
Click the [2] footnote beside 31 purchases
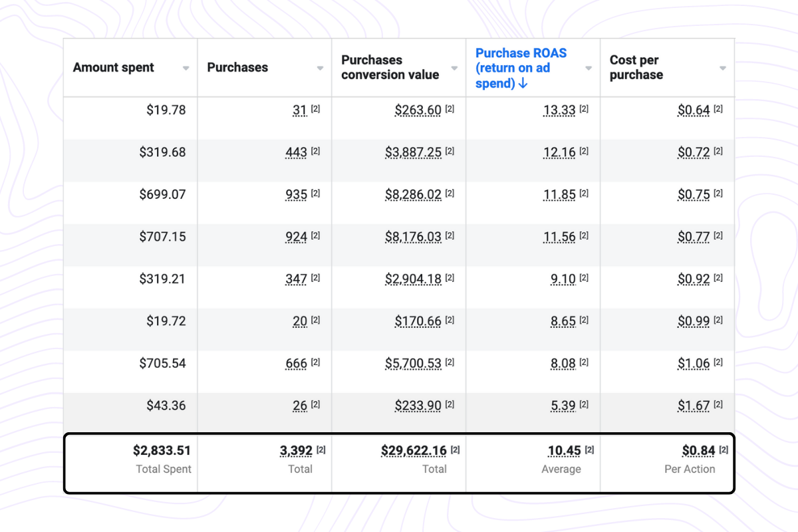pyautogui.click(x=315, y=109)
